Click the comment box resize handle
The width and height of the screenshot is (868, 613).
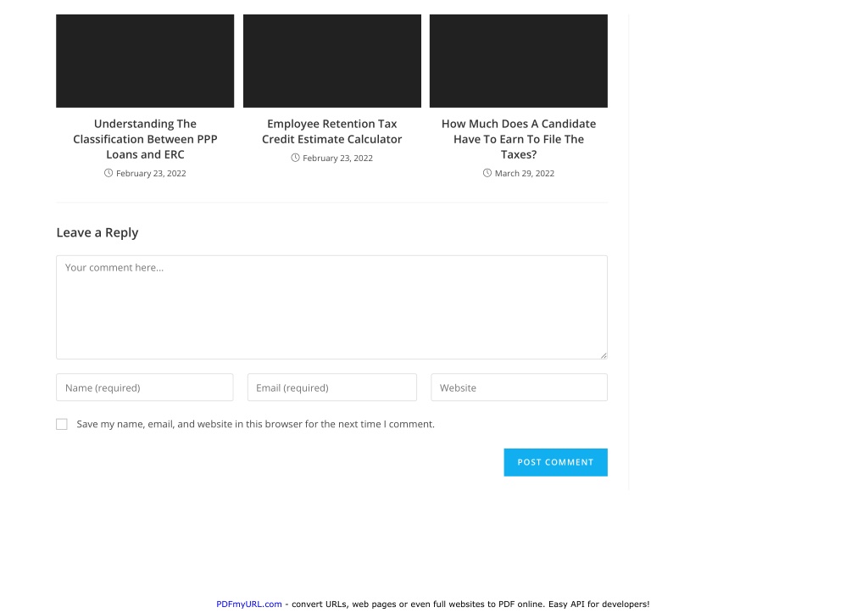pyautogui.click(x=604, y=355)
